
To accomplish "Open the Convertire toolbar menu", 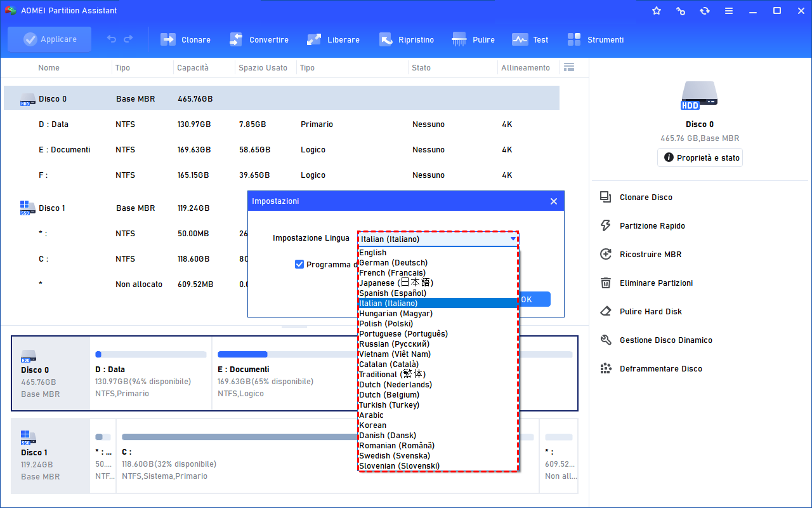I will pos(259,39).
